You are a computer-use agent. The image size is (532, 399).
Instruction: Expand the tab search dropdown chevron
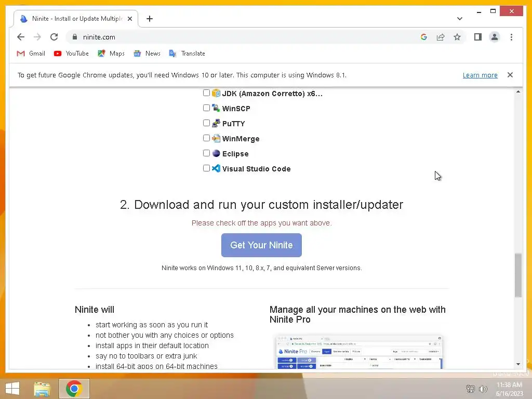coord(459,19)
